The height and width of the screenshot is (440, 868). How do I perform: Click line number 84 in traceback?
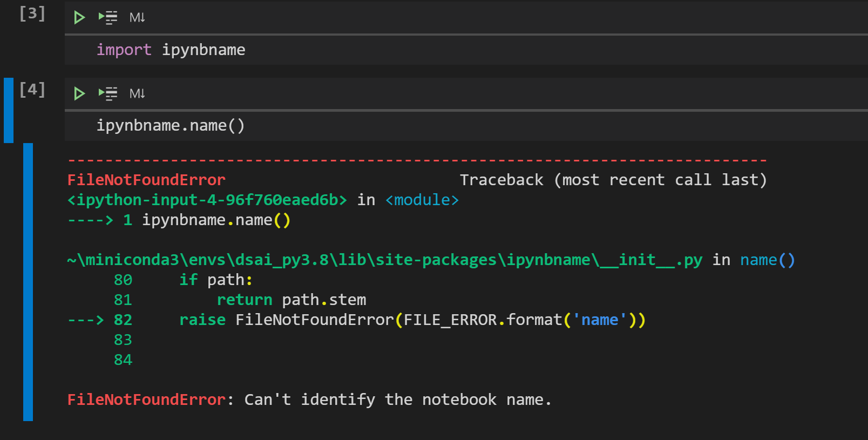[123, 360]
